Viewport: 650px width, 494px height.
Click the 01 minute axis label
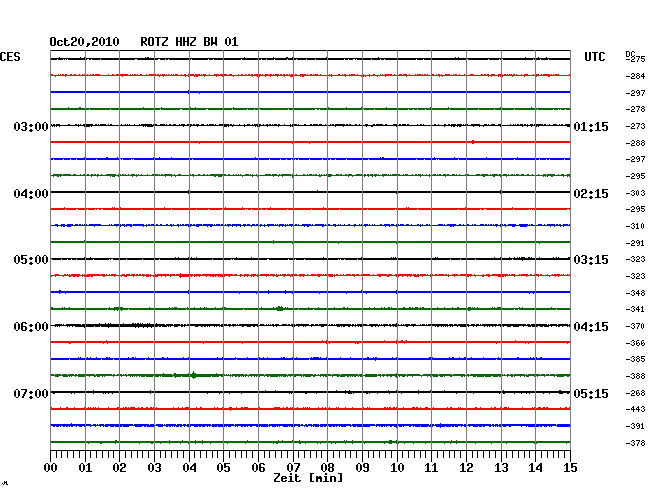tap(85, 468)
